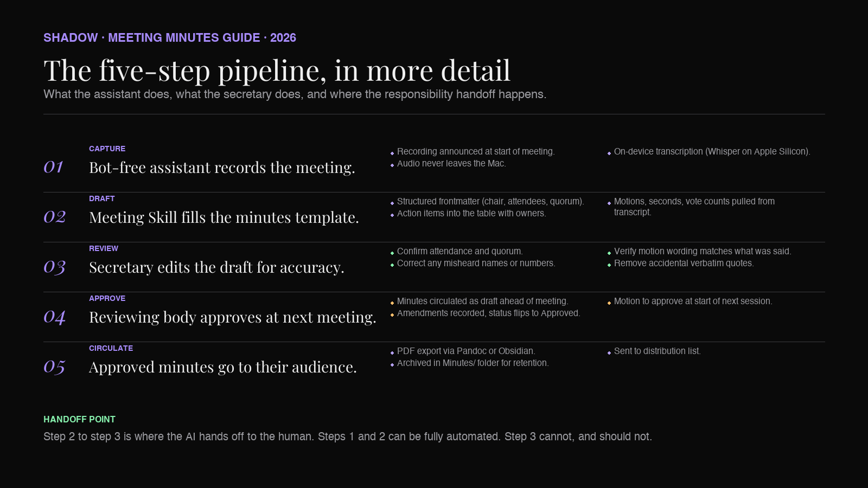Click step number 03
The image size is (868, 488).
[54, 267]
